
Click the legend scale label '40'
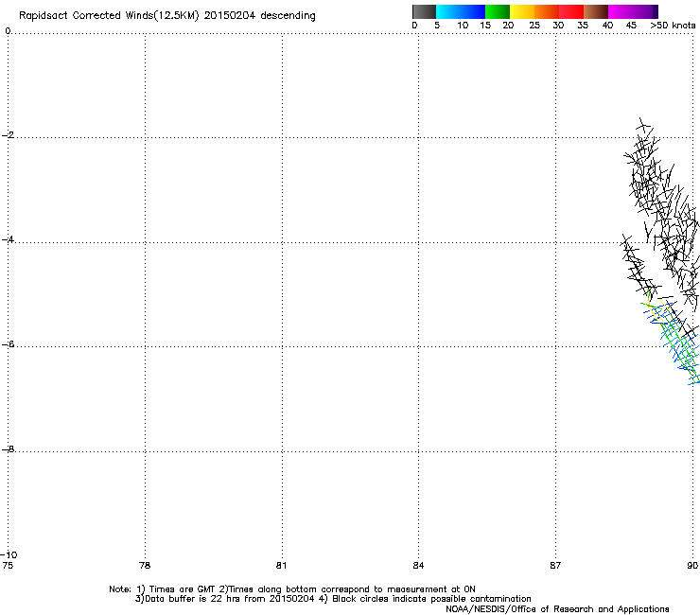pyautogui.click(x=607, y=26)
